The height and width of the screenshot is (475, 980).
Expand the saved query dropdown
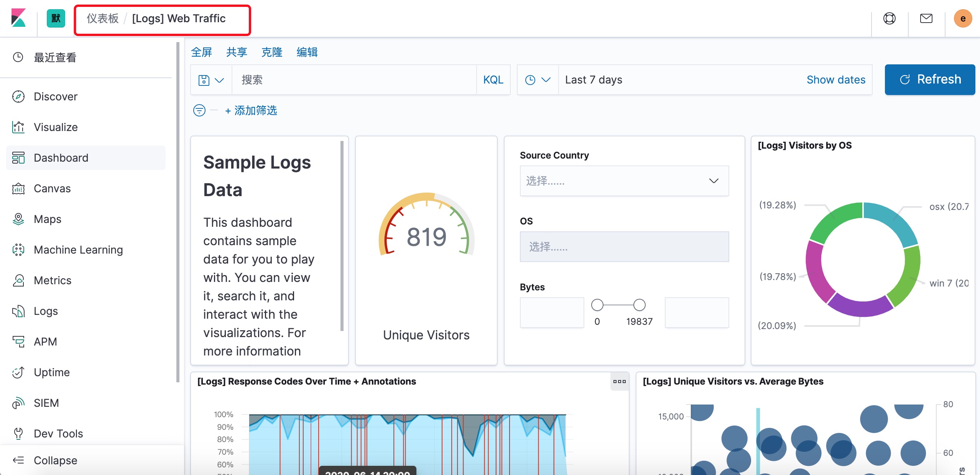(x=211, y=80)
